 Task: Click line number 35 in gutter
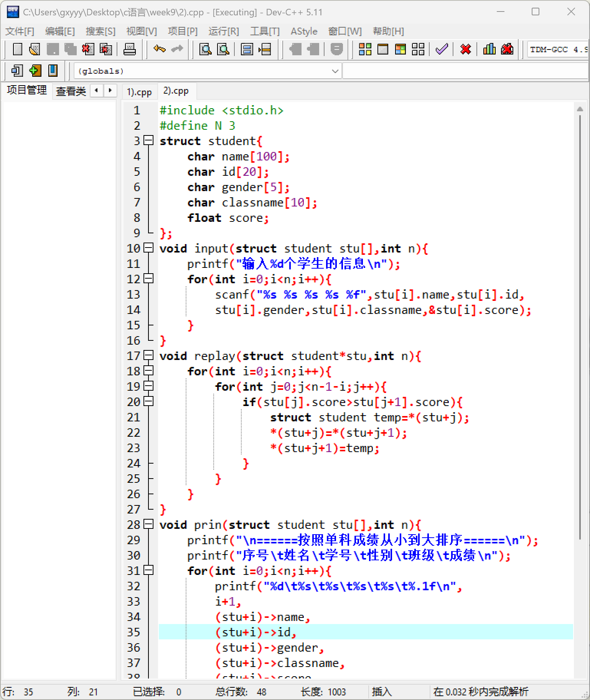[x=133, y=632]
